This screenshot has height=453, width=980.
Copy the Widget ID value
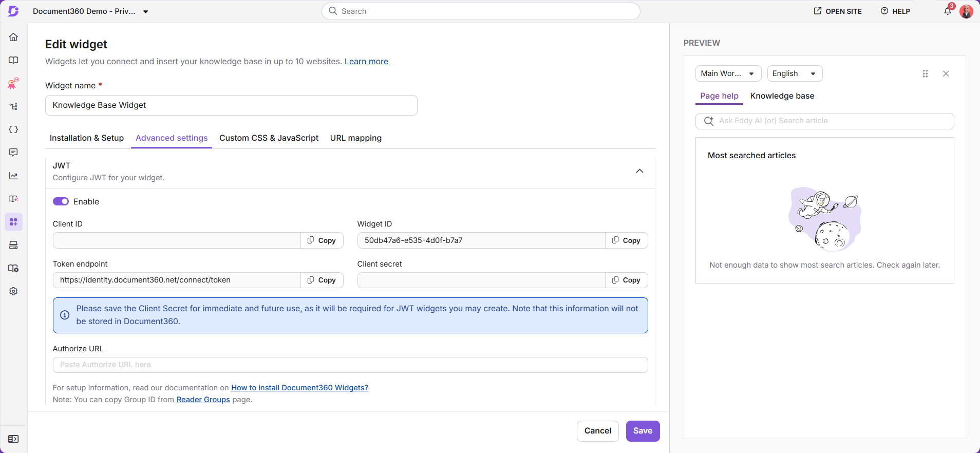point(626,240)
